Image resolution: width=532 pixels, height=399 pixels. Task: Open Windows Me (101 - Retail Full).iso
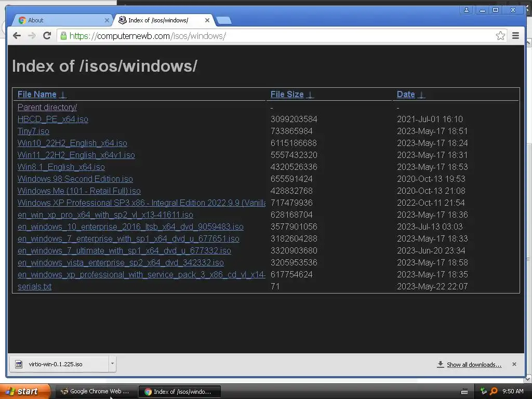(79, 191)
